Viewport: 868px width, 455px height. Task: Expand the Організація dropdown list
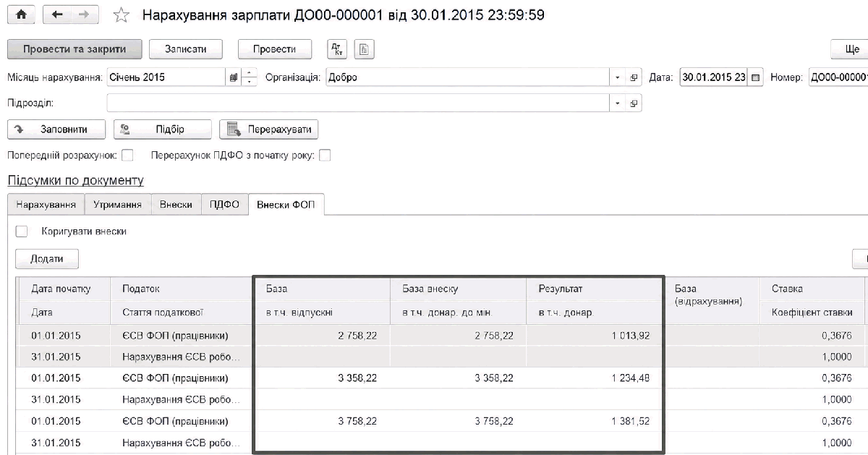coord(618,77)
